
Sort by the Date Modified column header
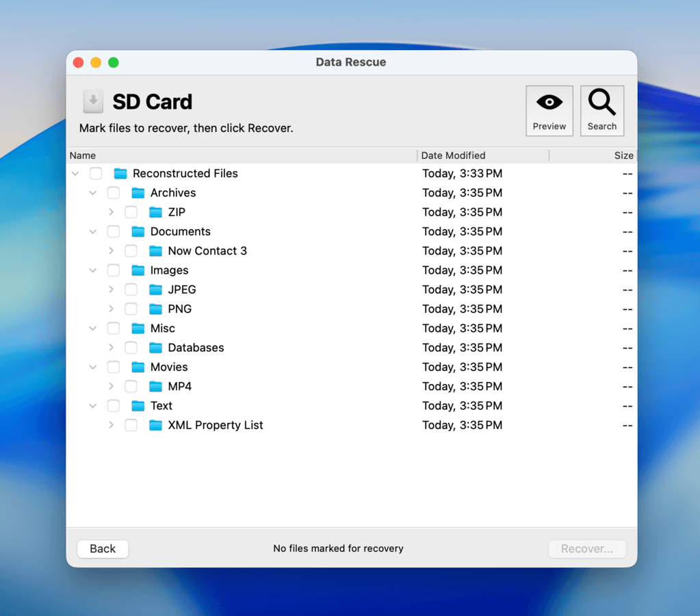coord(453,155)
